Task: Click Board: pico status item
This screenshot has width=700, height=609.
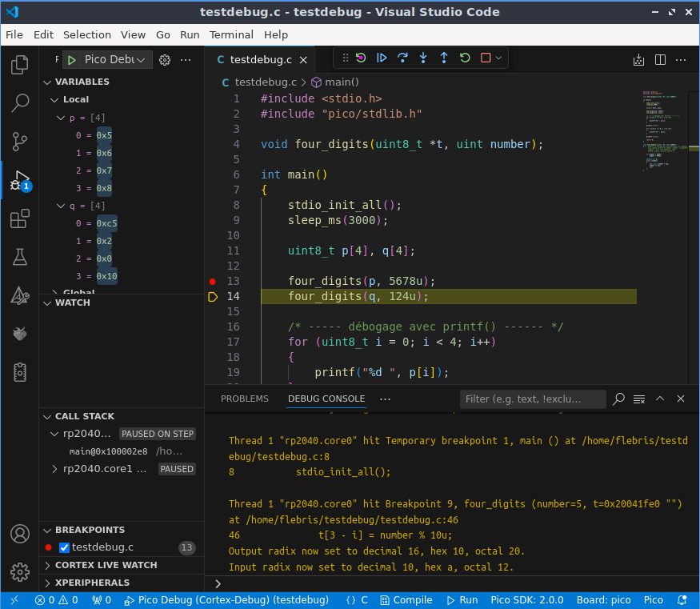Action: [x=603, y=600]
